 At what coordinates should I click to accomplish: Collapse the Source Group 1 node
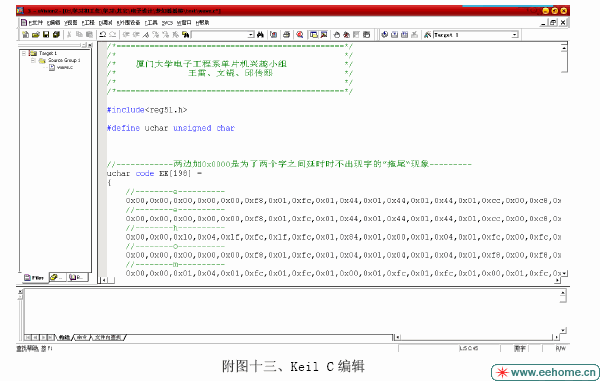pos(33,60)
